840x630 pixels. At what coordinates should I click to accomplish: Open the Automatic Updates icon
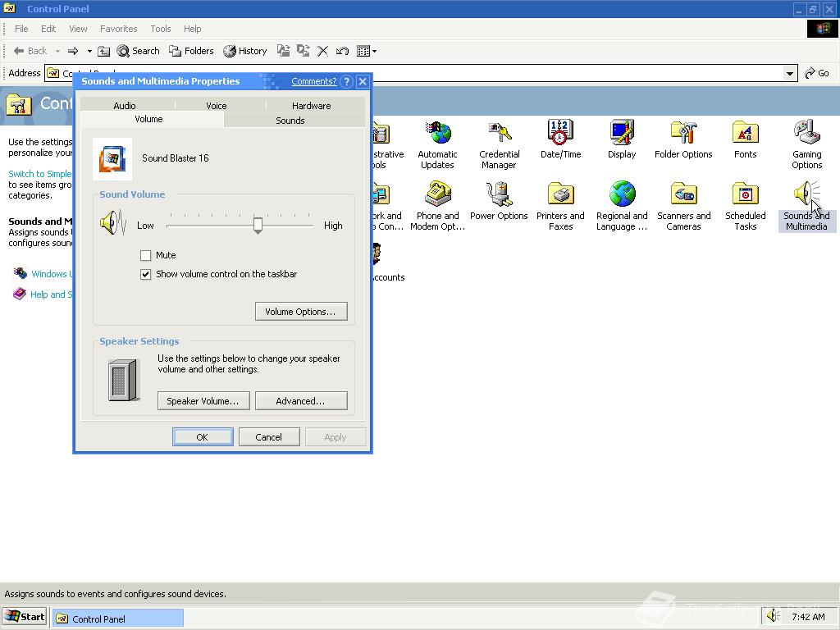437,144
